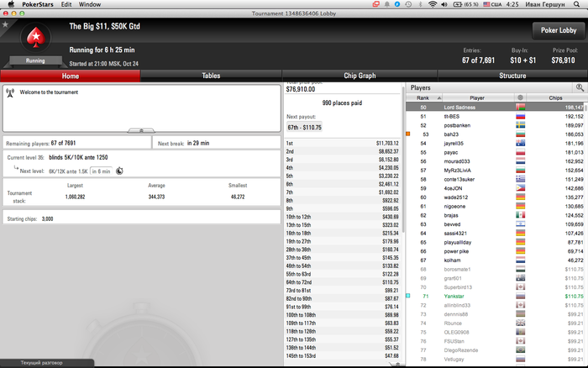The image size is (588, 368).
Task: Select player row playuallIday
Action: point(495,242)
